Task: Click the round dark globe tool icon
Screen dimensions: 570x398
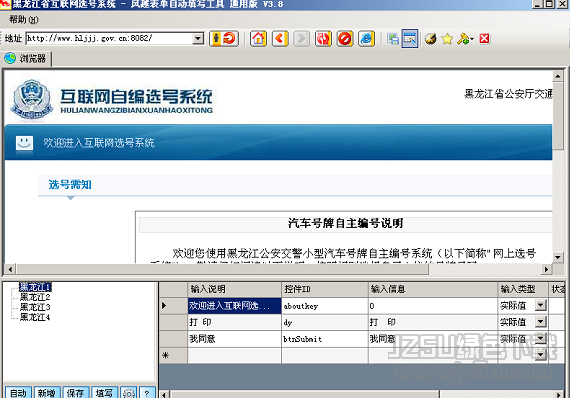Action: [430, 39]
